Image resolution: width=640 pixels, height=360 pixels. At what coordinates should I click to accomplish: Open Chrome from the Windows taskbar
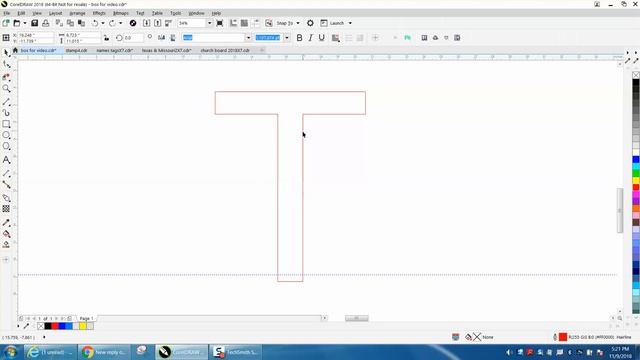pos(104,352)
